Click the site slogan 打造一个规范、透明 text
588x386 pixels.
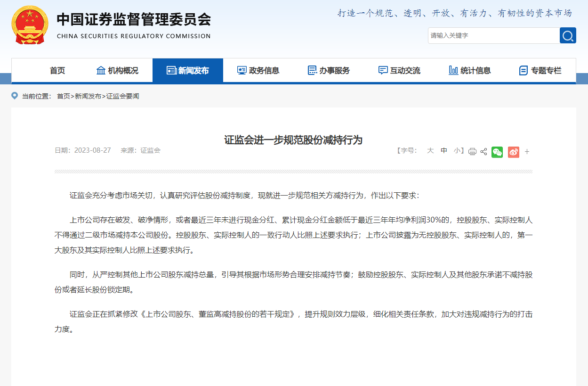point(455,13)
